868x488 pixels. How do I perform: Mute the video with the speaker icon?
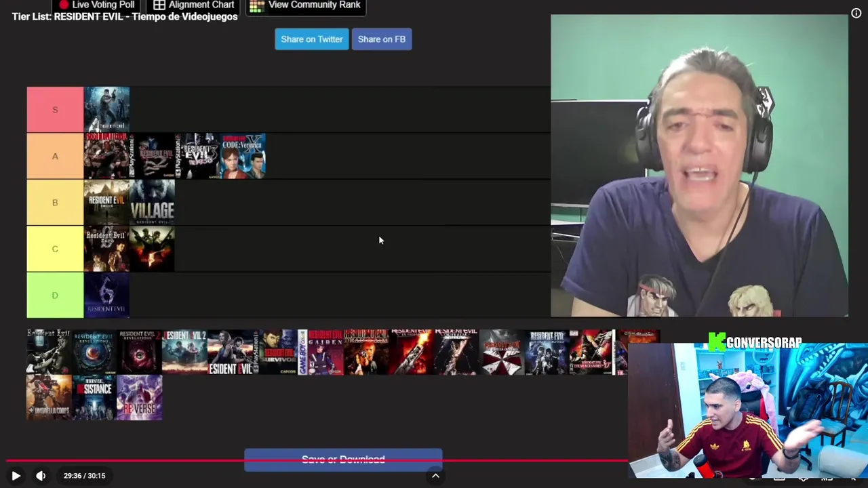coord(41,476)
